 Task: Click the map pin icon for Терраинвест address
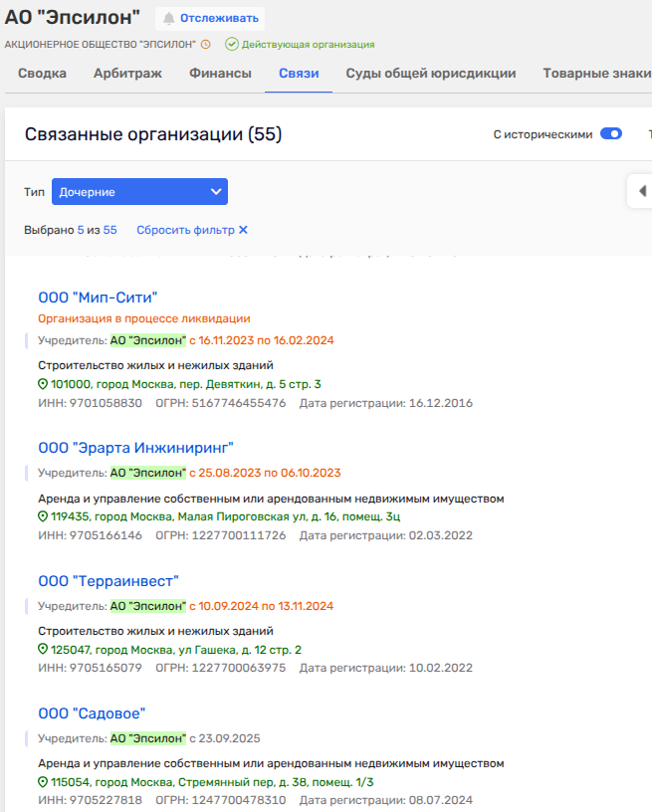click(x=43, y=650)
